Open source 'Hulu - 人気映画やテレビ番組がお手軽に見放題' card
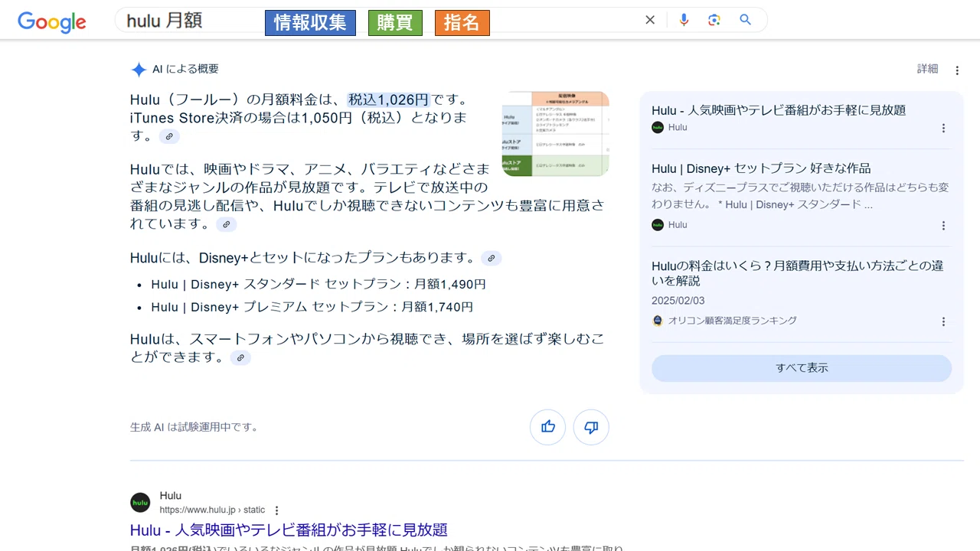The height and width of the screenshot is (551, 980). (779, 110)
